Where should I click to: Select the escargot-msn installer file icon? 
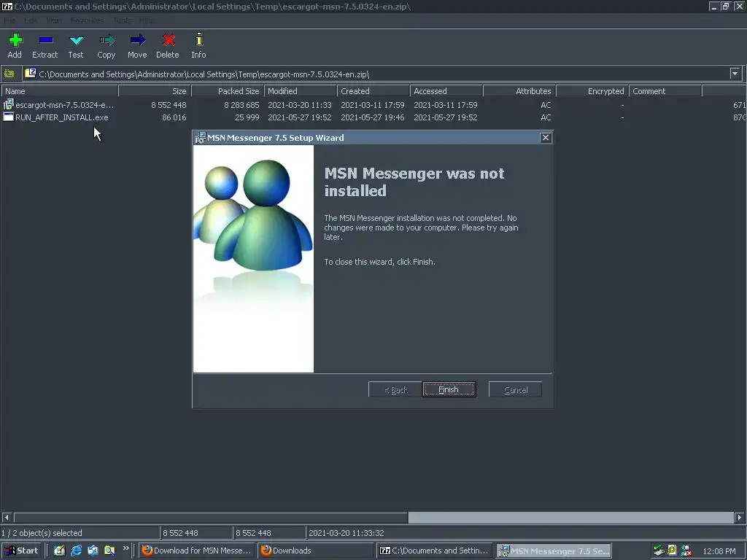[x=8, y=104]
